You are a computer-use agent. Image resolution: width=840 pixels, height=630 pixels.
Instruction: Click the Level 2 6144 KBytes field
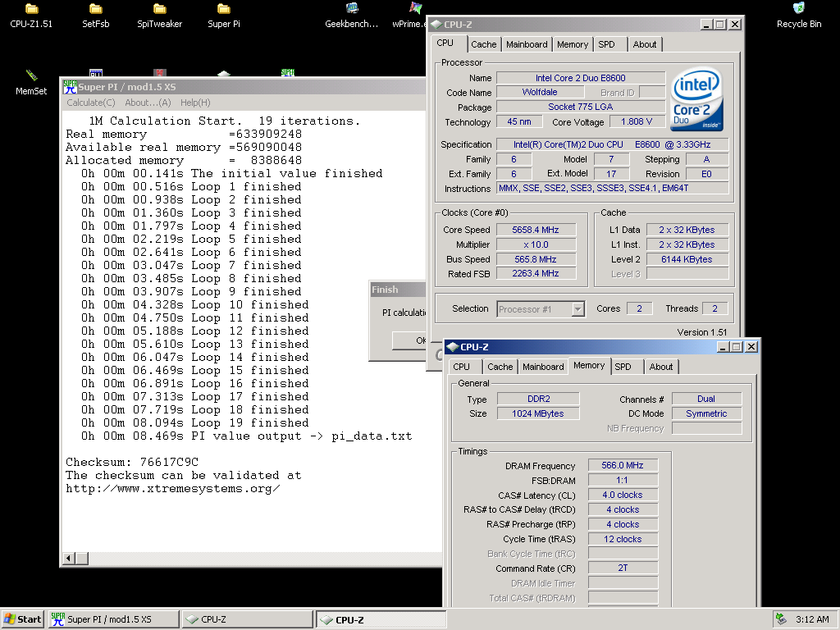(687, 259)
